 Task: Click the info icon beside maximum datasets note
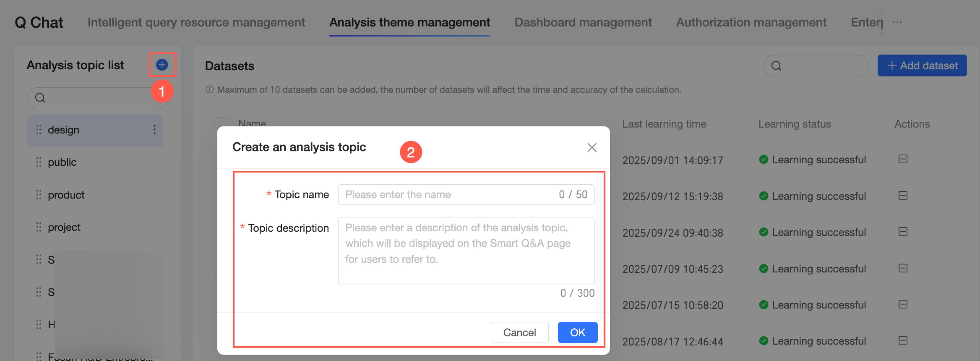[x=209, y=89]
